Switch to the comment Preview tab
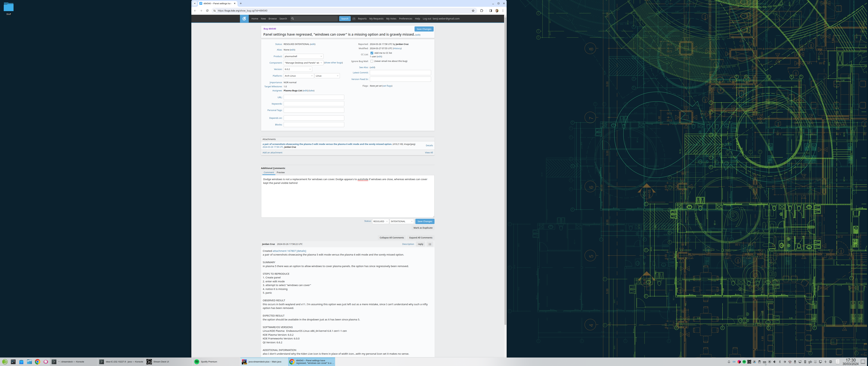Image resolution: width=868 pixels, height=366 pixels. 280,172
